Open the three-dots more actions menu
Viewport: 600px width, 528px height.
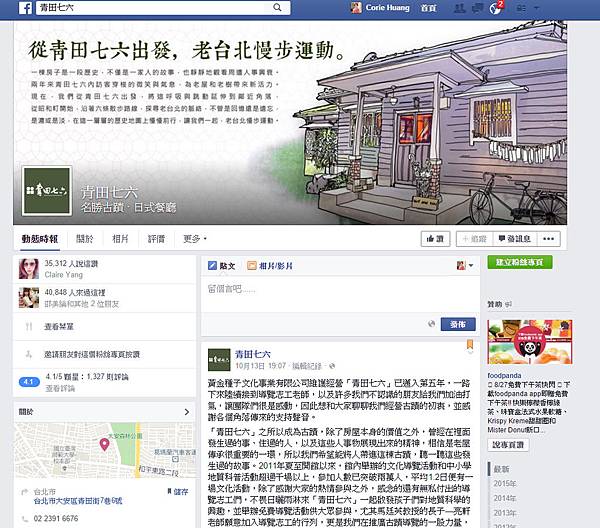(x=548, y=239)
